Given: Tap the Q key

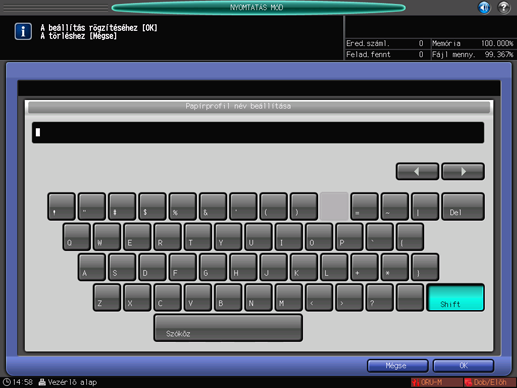Looking at the screenshot, I should [77, 237].
